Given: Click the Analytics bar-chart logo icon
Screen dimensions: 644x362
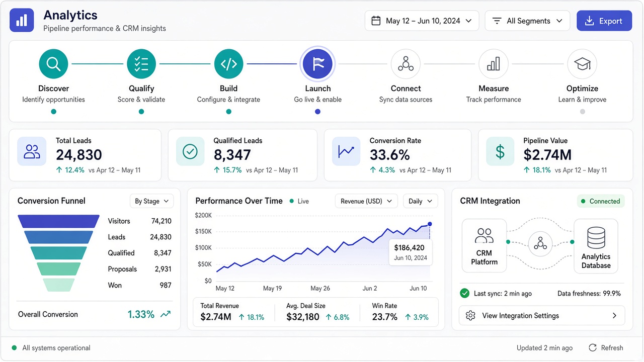Looking at the screenshot, I should [22, 20].
